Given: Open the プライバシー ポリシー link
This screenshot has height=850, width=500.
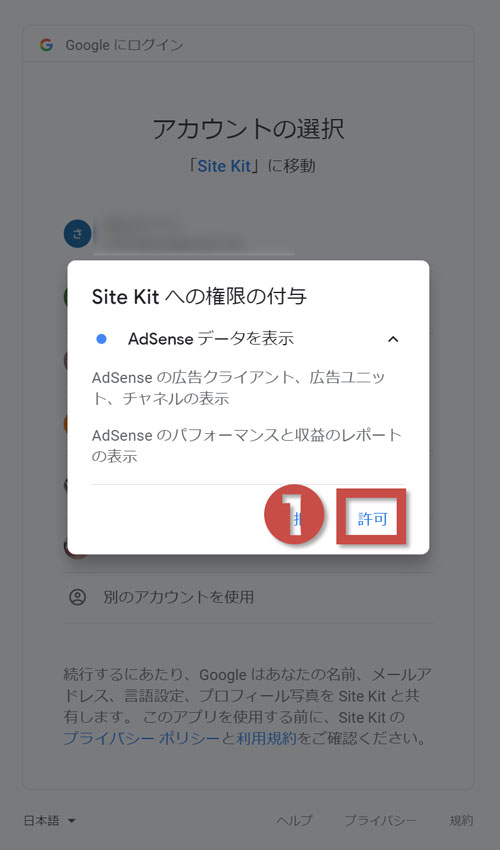Looking at the screenshot, I should click(x=142, y=738).
